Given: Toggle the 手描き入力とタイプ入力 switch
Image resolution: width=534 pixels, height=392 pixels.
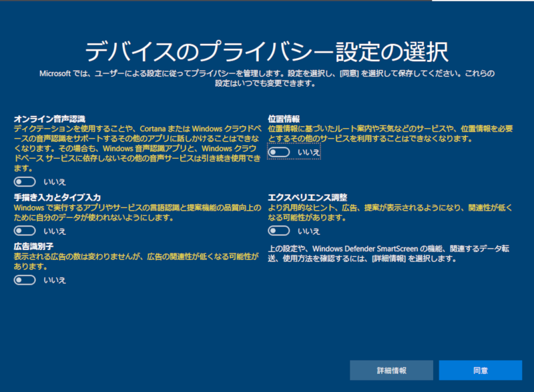Looking at the screenshot, I should [25, 231].
